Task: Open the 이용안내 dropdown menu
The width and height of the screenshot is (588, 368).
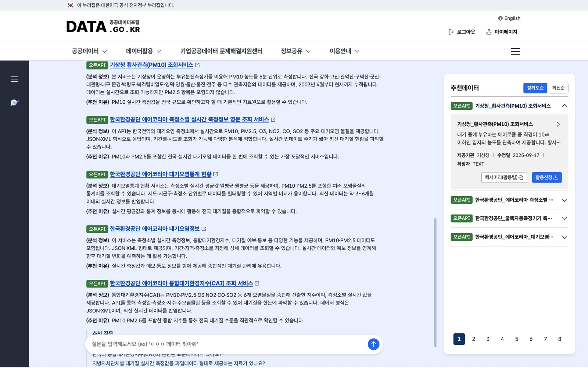Action: point(344,51)
